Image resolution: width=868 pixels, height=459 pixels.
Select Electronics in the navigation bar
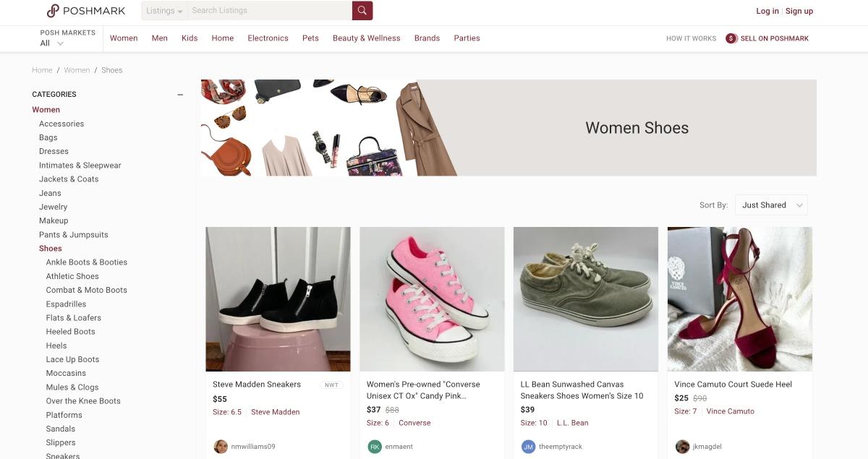[x=268, y=38]
